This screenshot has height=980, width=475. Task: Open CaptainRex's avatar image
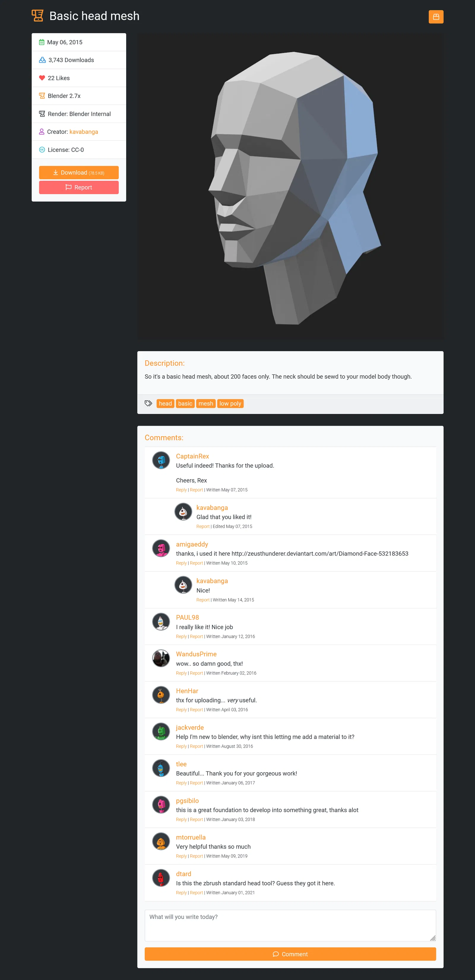click(161, 460)
